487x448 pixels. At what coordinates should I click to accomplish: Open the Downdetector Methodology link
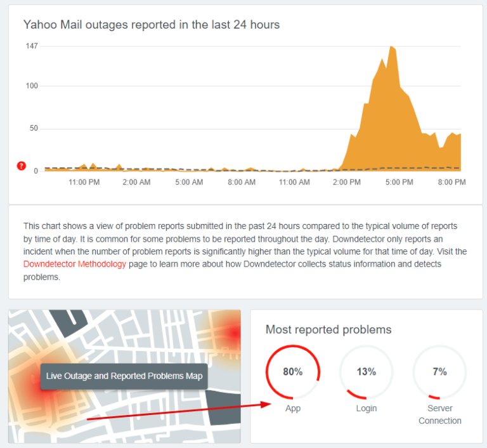coord(75,264)
